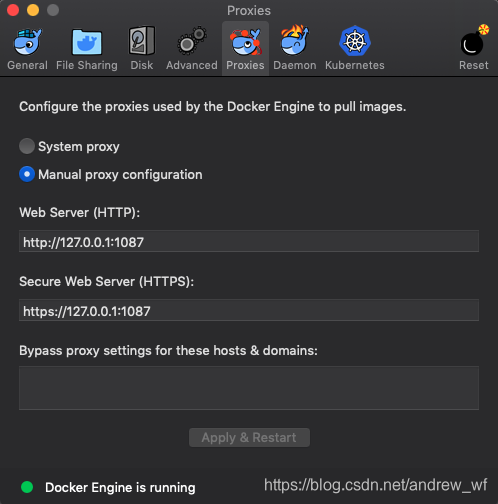Open the File Sharing folder icon
The image size is (498, 504).
pyautogui.click(x=87, y=42)
